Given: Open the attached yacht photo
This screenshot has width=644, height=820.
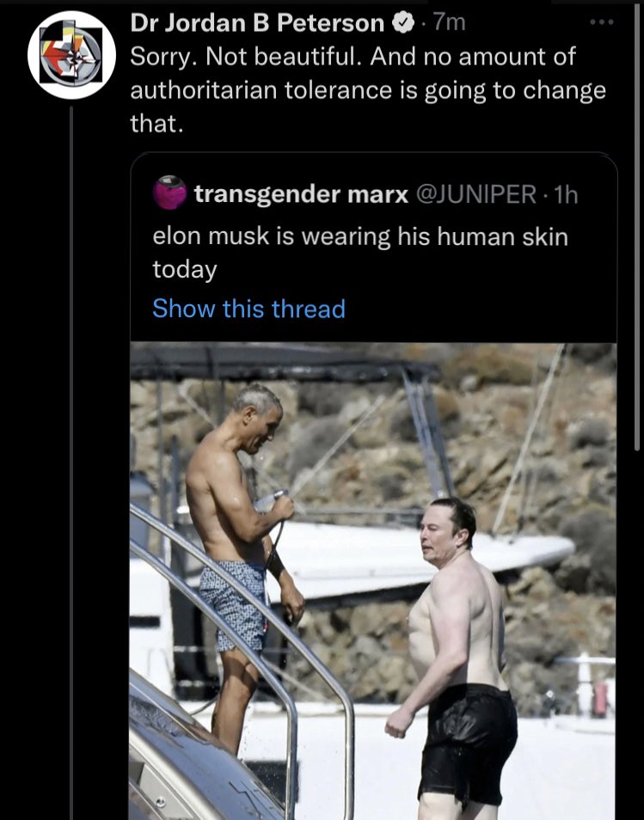Looking at the screenshot, I should click(x=373, y=580).
